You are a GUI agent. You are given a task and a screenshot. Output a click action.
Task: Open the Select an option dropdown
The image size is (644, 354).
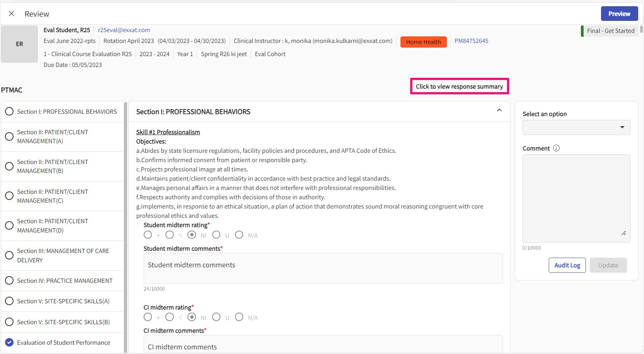pos(576,127)
